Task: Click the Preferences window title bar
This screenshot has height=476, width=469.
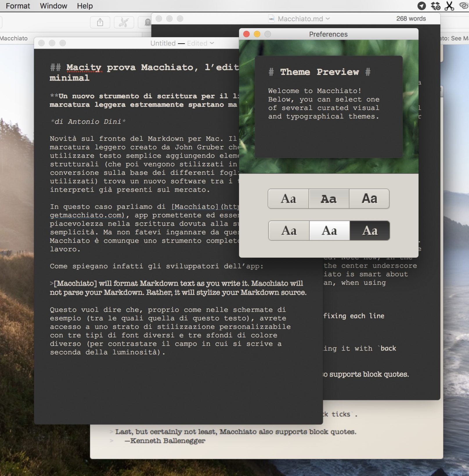Action: (329, 34)
